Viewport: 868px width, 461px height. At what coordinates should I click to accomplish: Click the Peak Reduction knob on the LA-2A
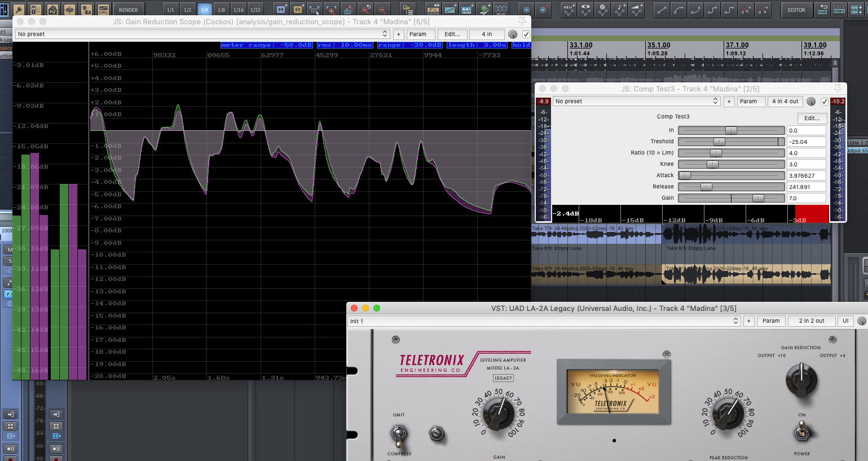(728, 414)
